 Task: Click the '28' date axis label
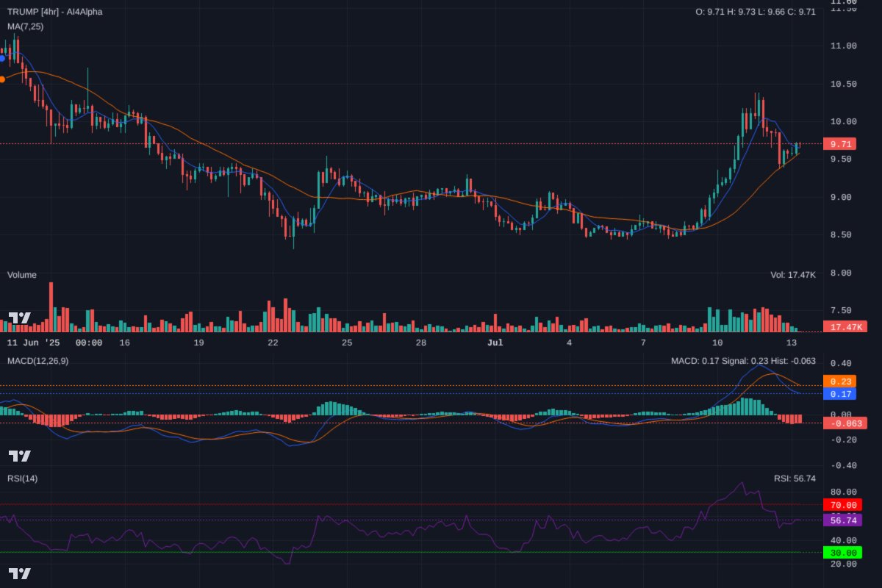pyautogui.click(x=421, y=343)
